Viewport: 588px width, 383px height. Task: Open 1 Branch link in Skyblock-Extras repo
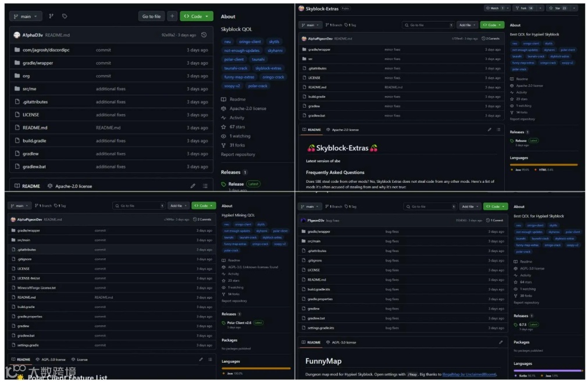point(334,25)
